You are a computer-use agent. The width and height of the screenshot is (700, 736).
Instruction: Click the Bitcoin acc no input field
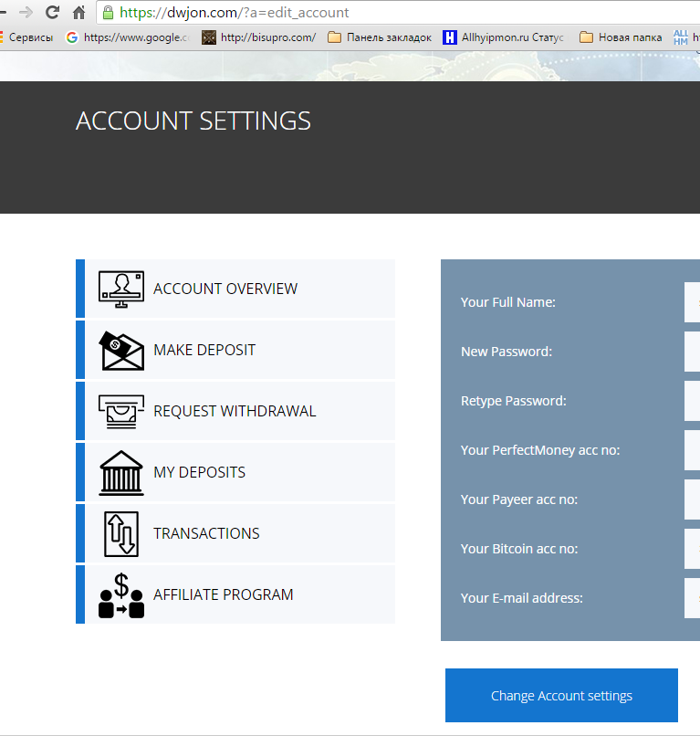click(x=692, y=549)
